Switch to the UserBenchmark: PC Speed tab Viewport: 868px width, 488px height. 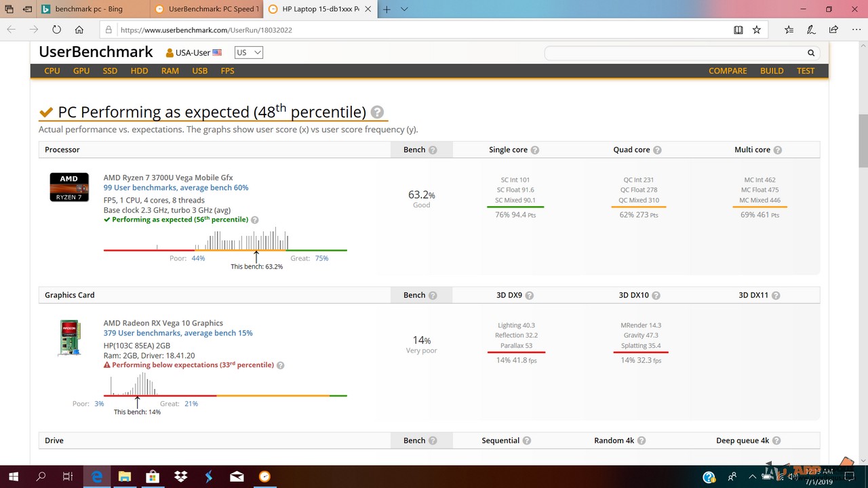[206, 9]
